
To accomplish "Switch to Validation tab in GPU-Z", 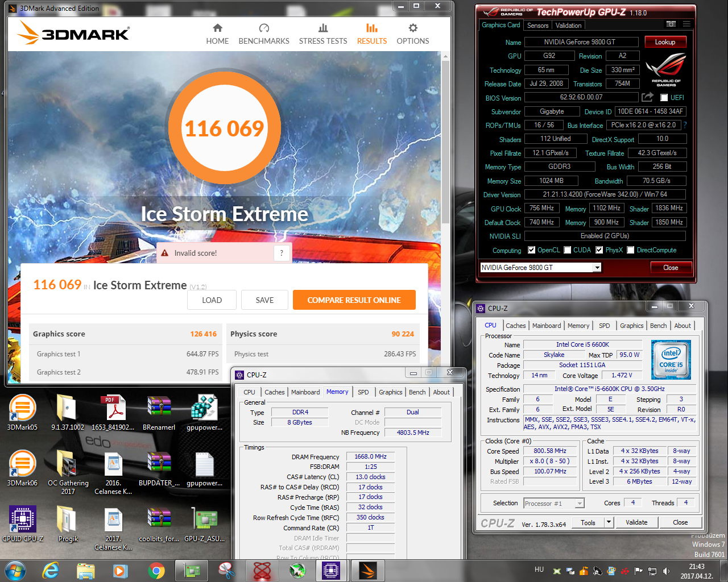I will (x=568, y=26).
